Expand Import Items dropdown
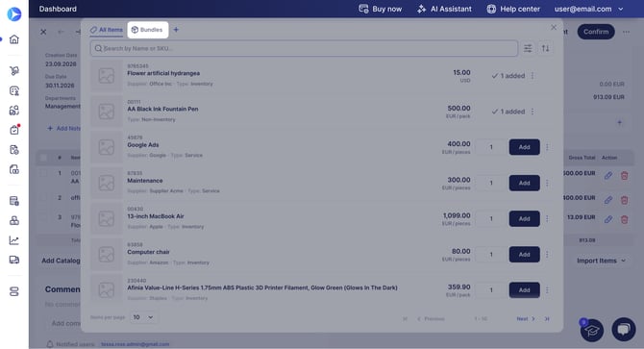 point(601,261)
